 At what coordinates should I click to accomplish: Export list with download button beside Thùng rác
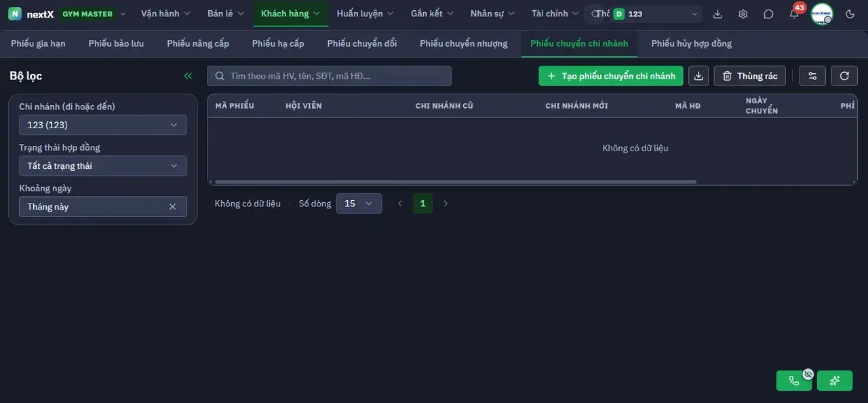[x=698, y=76]
